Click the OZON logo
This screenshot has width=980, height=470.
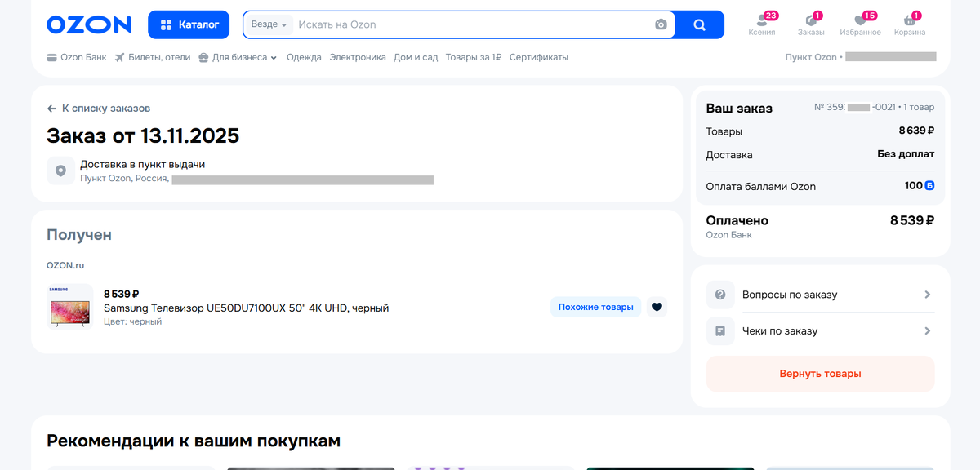(89, 24)
